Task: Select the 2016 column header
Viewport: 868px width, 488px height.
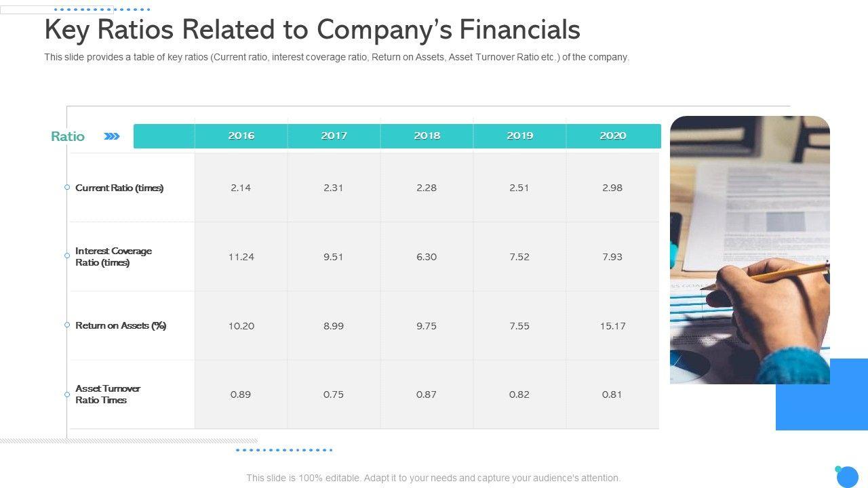Action: pos(241,136)
